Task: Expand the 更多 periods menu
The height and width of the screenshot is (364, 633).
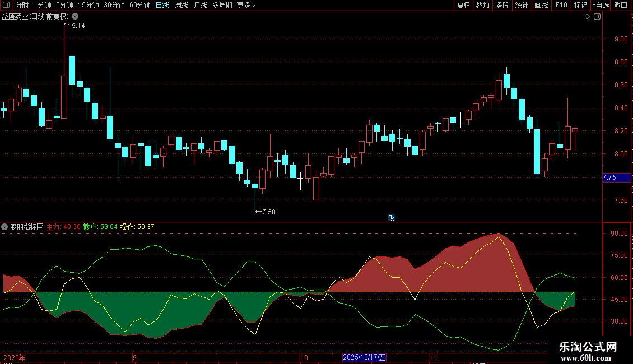Action: [246, 5]
